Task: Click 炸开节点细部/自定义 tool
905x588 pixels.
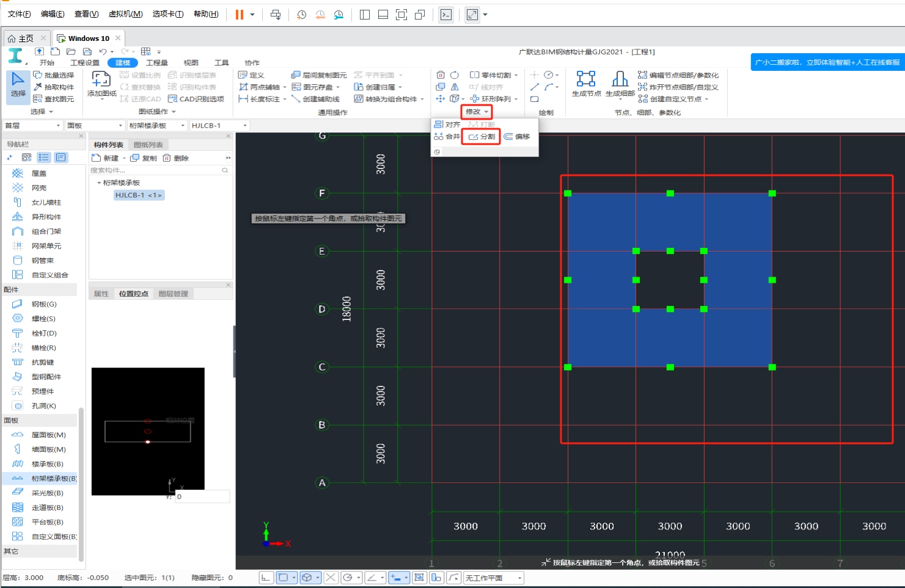Action: [x=678, y=87]
